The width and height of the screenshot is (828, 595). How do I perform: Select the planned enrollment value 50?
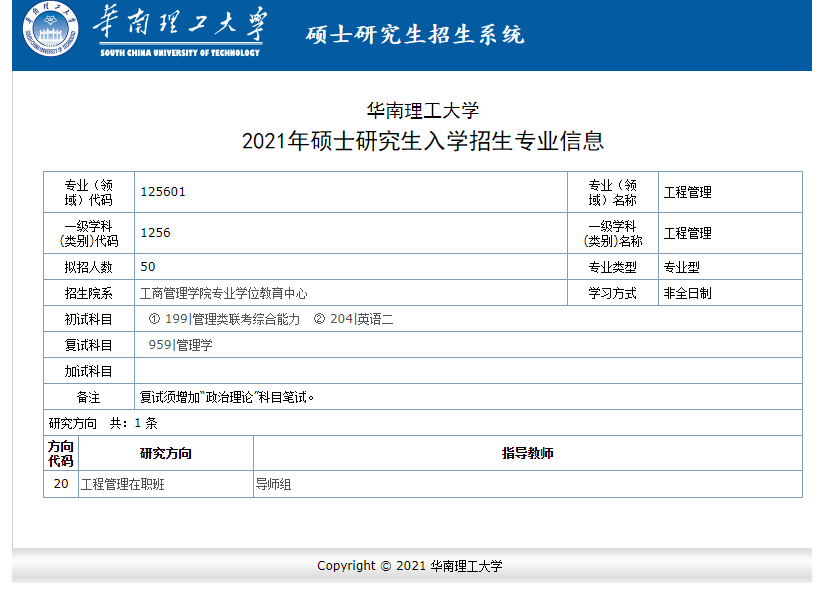click(x=148, y=267)
